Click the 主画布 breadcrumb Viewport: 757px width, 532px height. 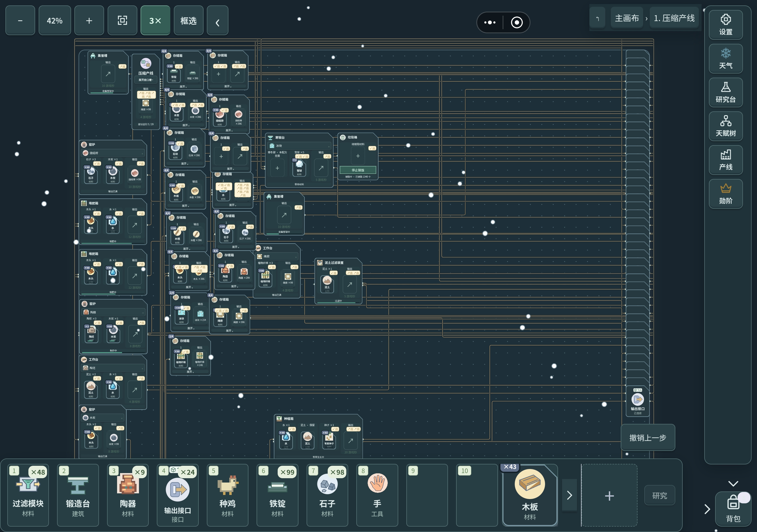627,18
